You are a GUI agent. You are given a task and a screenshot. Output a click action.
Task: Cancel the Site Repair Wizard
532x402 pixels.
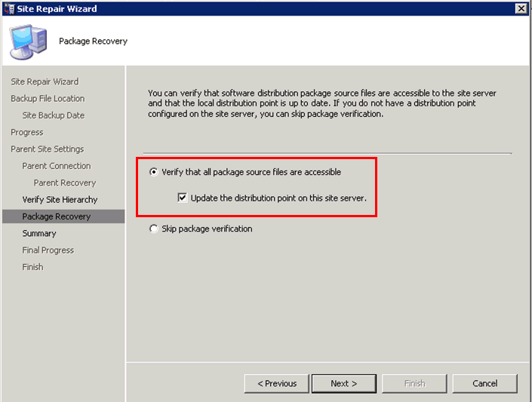(x=484, y=383)
